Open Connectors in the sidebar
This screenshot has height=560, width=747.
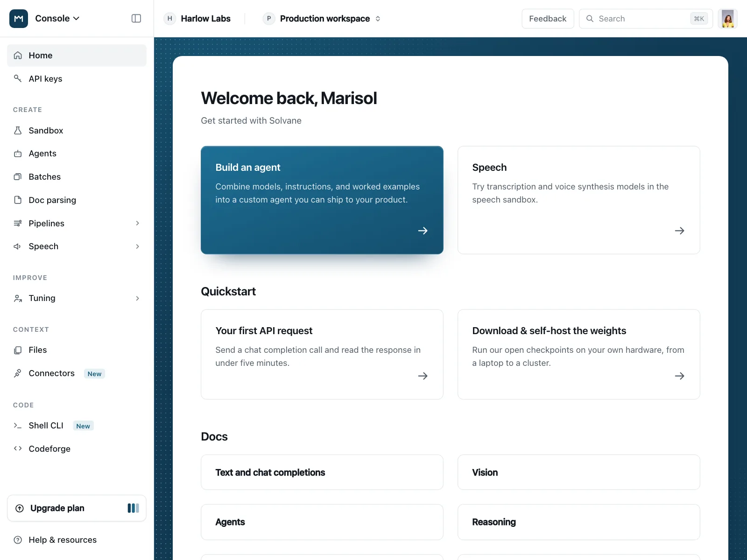click(77, 373)
